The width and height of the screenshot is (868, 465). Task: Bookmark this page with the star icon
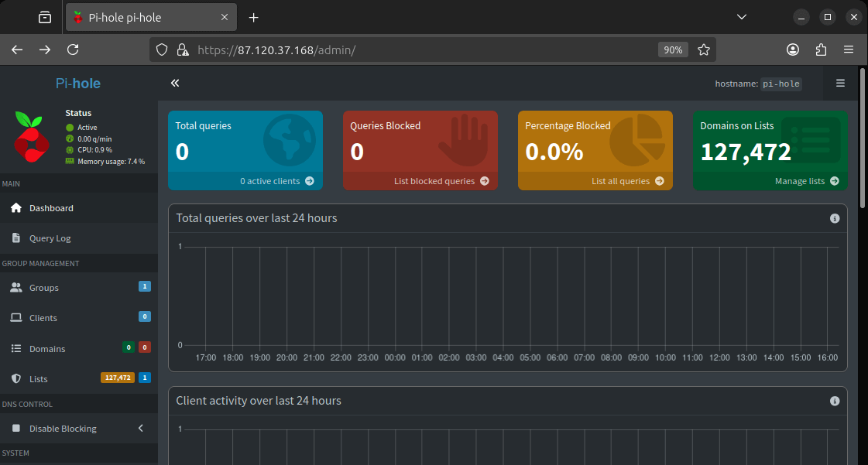pyautogui.click(x=704, y=50)
